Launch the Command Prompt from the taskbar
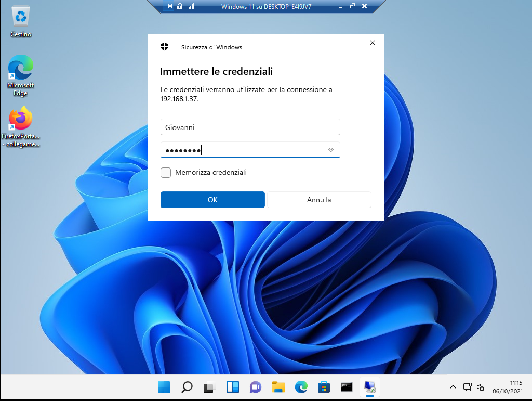This screenshot has height=401, width=532. pyautogui.click(x=347, y=387)
